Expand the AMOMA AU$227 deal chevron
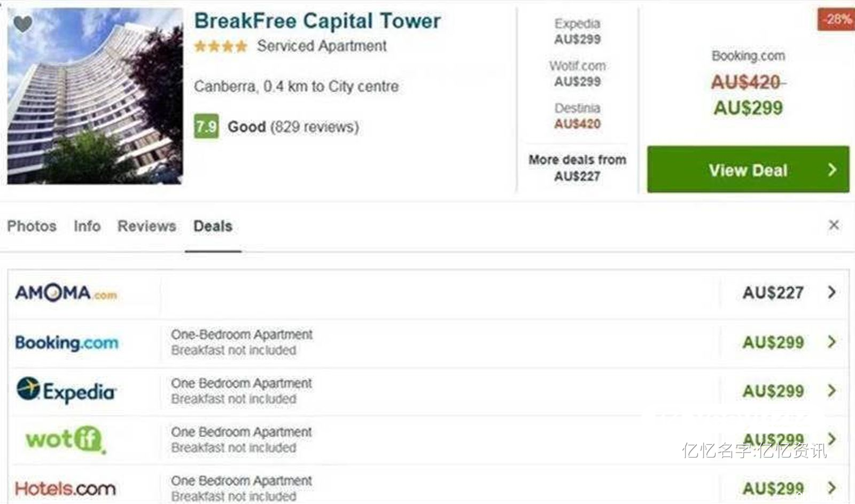 831,292
